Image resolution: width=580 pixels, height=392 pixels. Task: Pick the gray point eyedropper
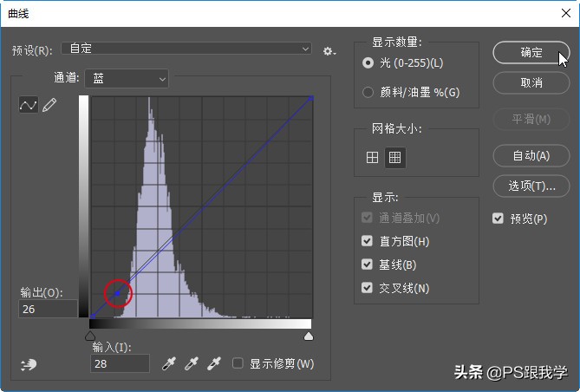point(192,363)
